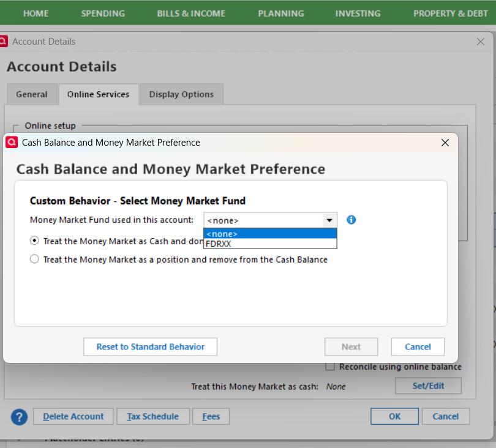496x448 pixels.
Task: Click the 'None' value beside Treat this Money Market as cash
Action: tap(336, 386)
